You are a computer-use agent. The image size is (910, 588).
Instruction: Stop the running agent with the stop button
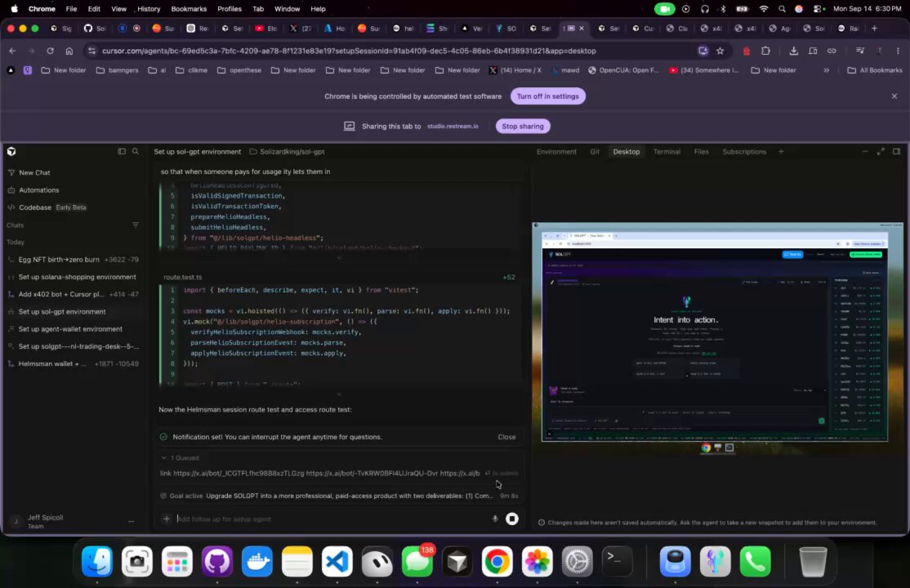(512, 519)
